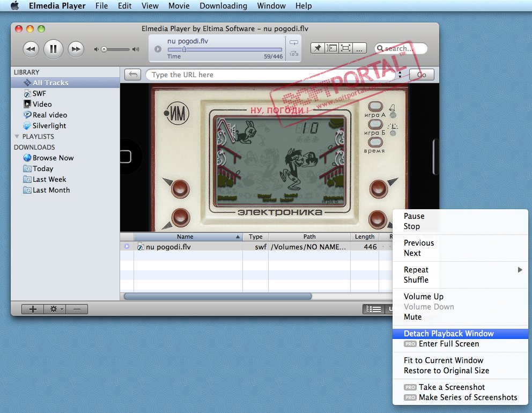Click the fast-forward next-track button
The width and height of the screenshot is (532, 413).
point(76,49)
